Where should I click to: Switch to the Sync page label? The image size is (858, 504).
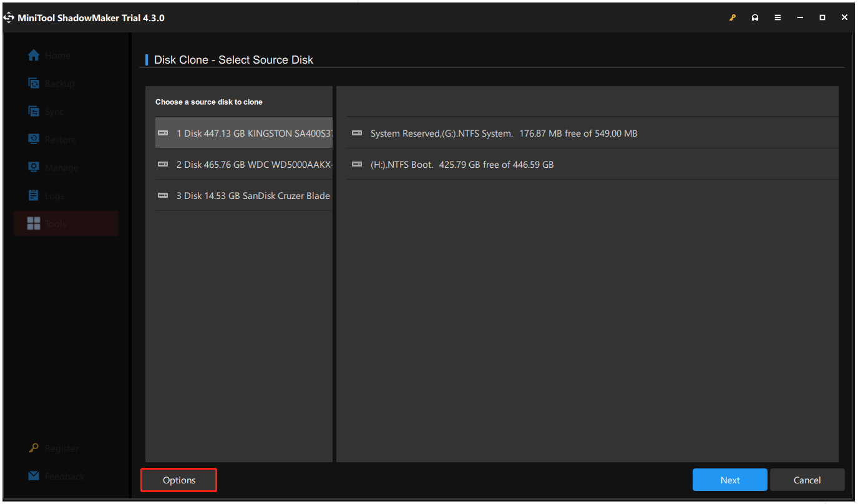click(54, 112)
